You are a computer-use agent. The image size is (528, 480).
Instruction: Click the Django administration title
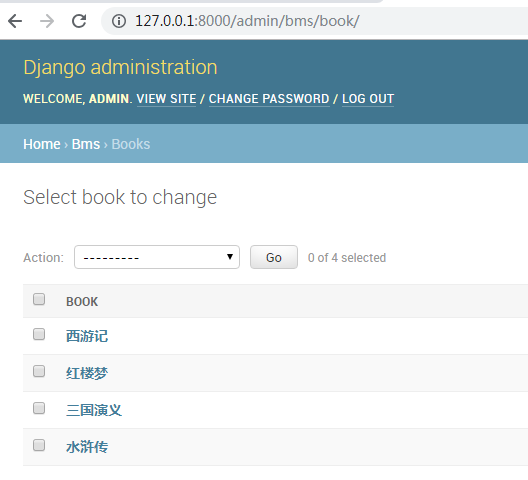[120, 67]
